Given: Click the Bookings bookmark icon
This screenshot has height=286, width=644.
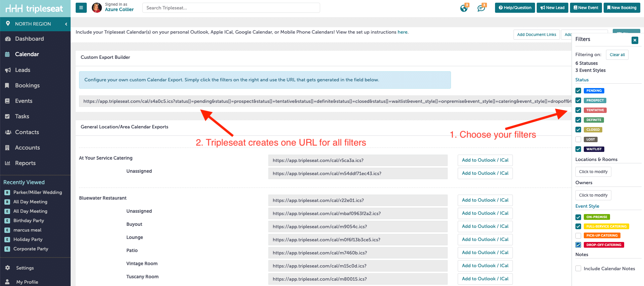Looking at the screenshot, I should click(x=7, y=85).
